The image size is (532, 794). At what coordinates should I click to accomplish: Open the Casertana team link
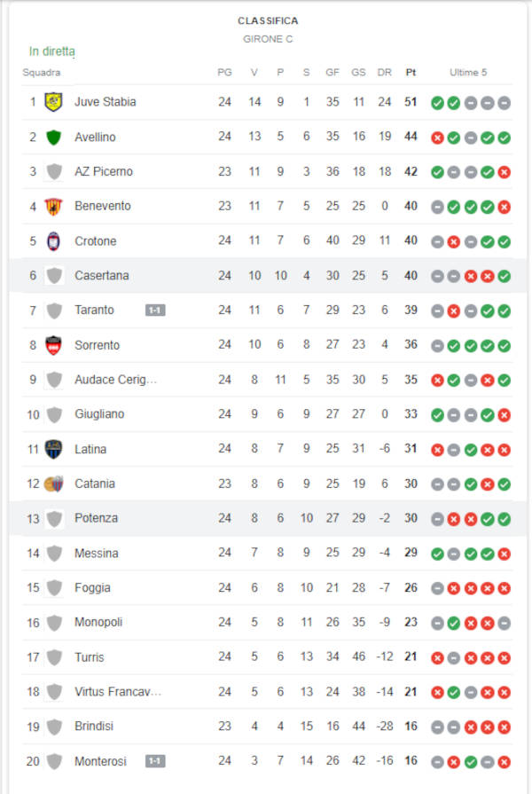tap(101, 276)
